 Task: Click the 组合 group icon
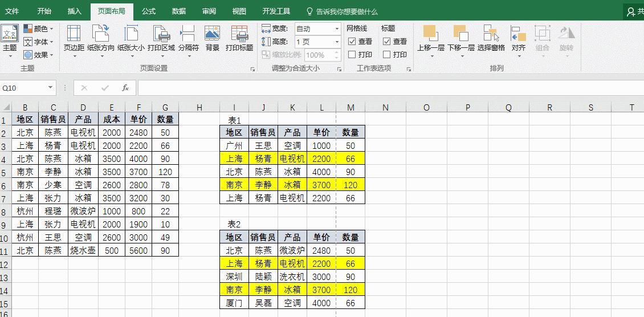point(542,33)
